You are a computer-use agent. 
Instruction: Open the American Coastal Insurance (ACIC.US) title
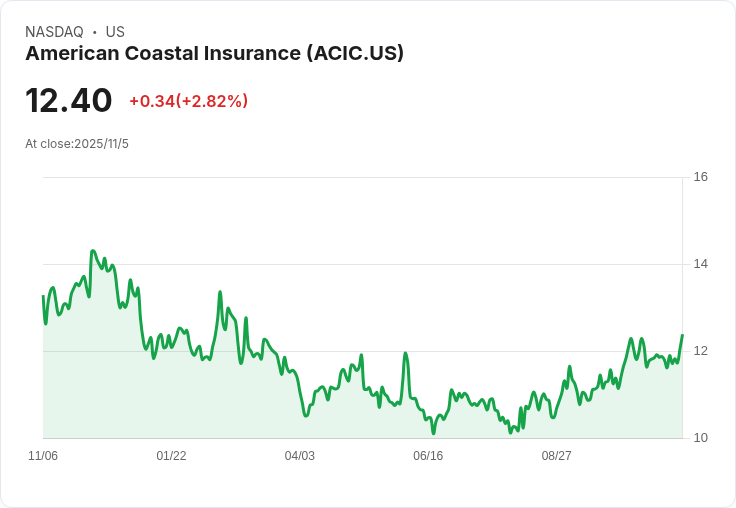click(x=214, y=54)
